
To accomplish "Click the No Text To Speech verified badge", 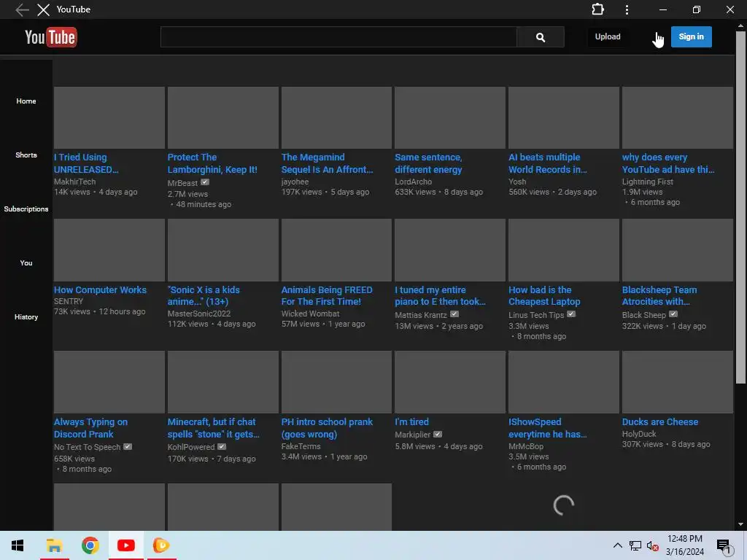I will 128,447.
